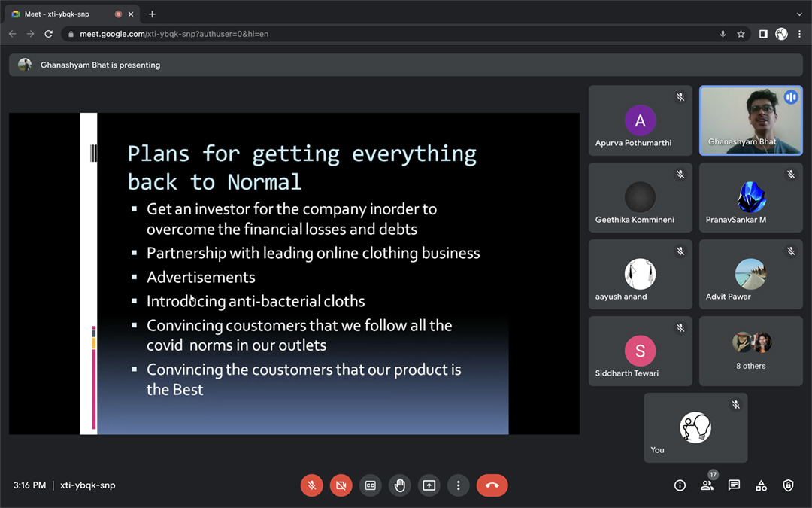
Task: Leave the call with red hang-up button
Action: point(492,485)
